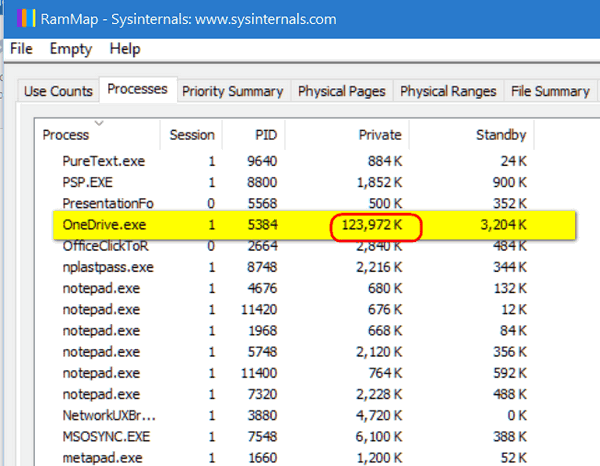Switch to the Use Counts tab
600x466 pixels.
click(58, 91)
